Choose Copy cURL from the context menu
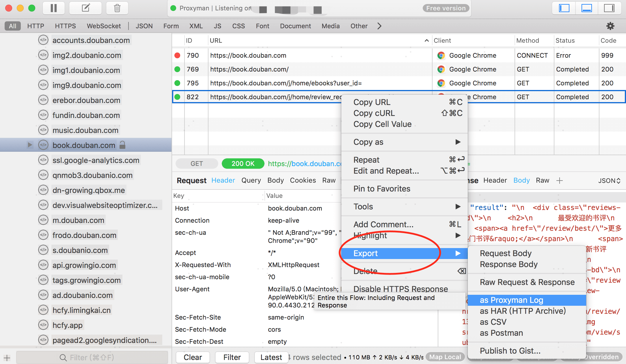The image size is (626, 364). pos(404,113)
